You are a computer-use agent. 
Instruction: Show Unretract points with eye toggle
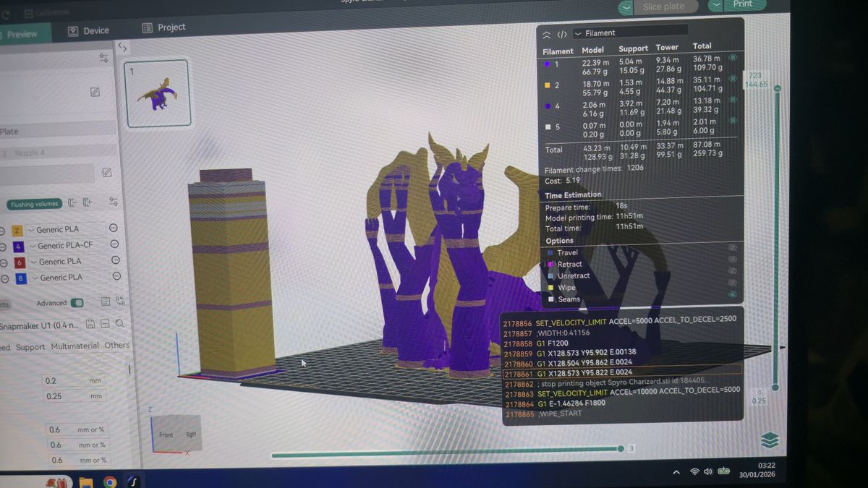point(732,271)
